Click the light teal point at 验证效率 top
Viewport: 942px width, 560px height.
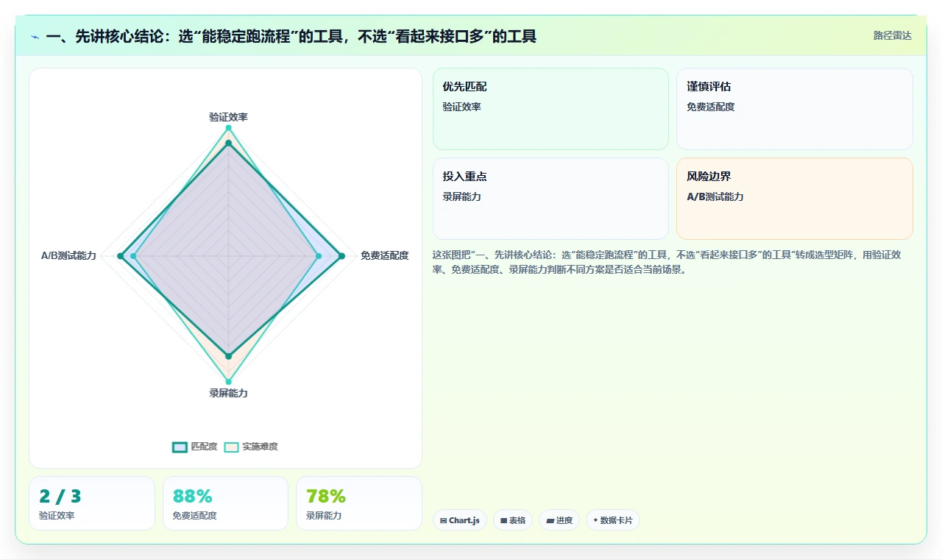pos(228,128)
